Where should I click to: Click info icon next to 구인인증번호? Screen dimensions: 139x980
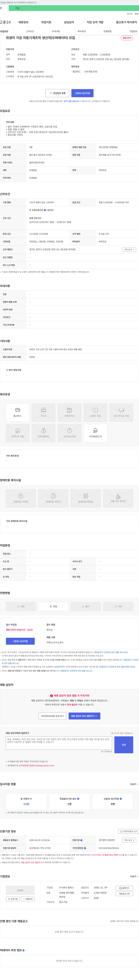85,848
